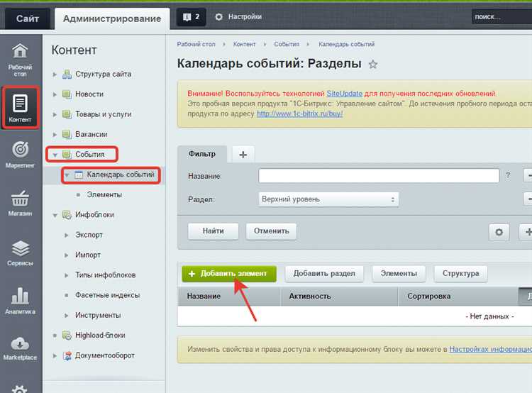Click the Документооборот tree icon
Screen dimensions: 532x393
click(67, 355)
